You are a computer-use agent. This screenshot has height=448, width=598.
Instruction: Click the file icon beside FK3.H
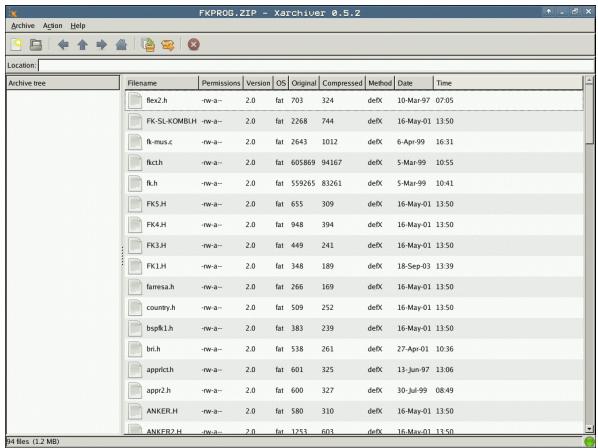[x=135, y=246]
